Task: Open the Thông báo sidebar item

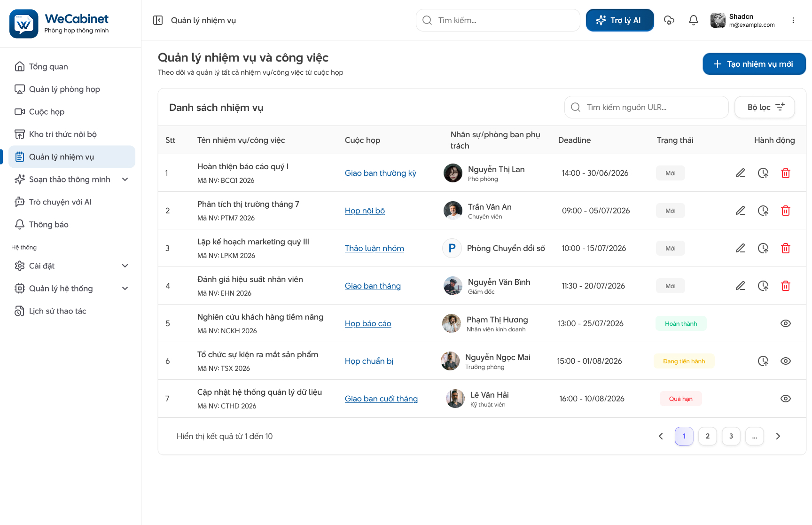Action: click(x=72, y=225)
